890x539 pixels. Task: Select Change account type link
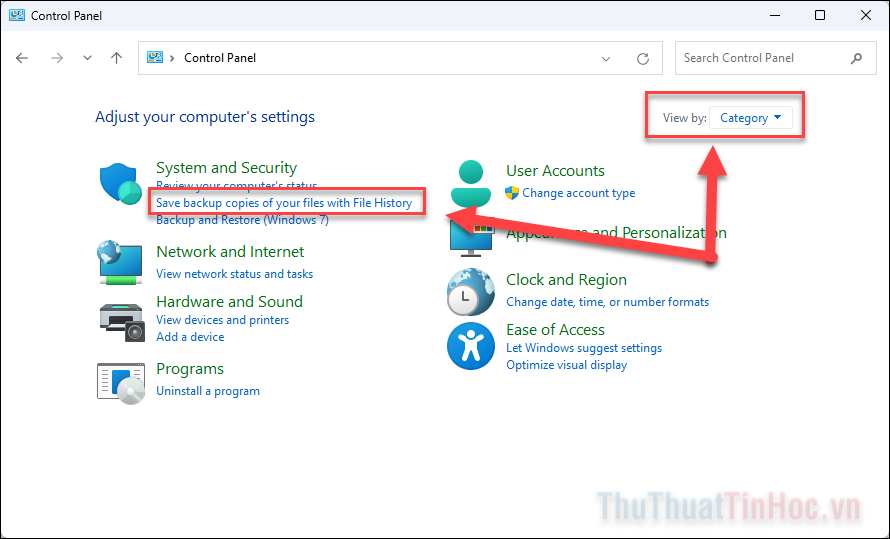(578, 193)
